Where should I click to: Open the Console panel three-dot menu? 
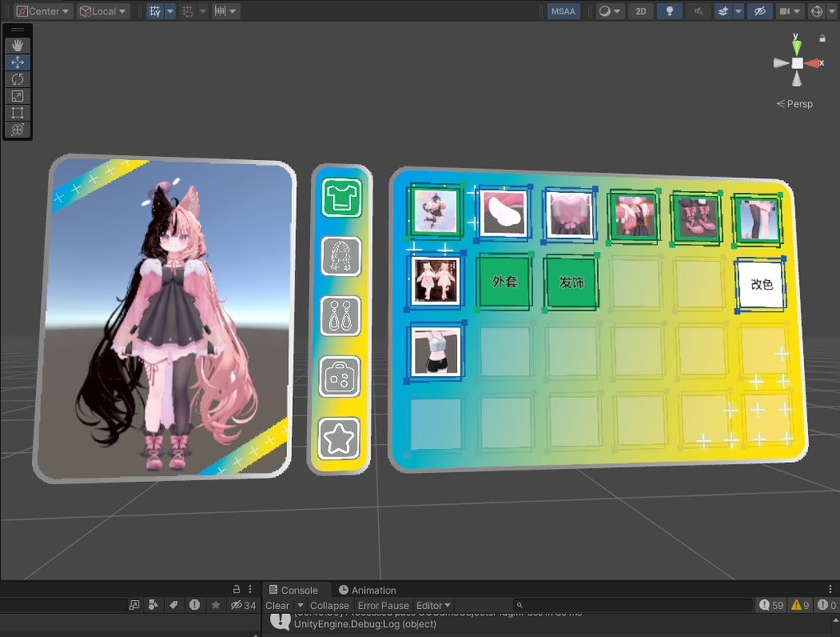click(830, 589)
